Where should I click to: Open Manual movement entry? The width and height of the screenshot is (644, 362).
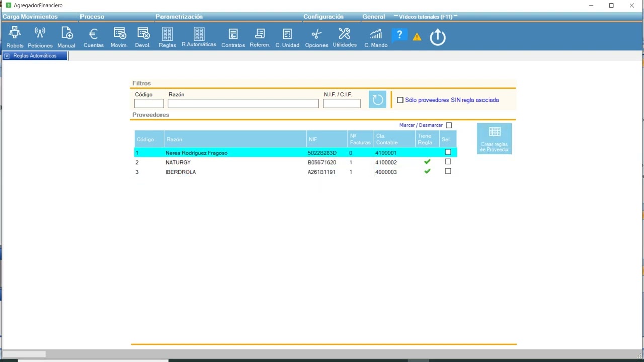[x=66, y=38]
